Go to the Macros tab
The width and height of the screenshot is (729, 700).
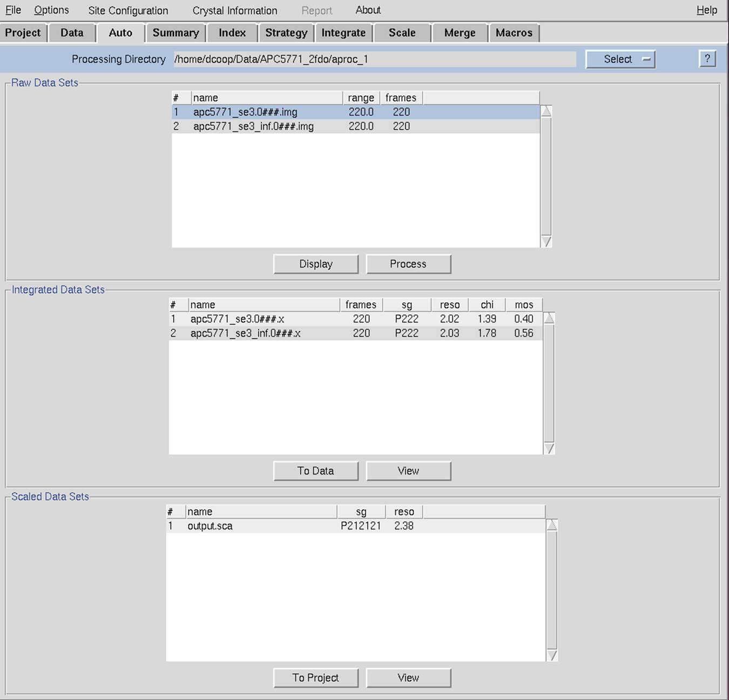point(514,33)
